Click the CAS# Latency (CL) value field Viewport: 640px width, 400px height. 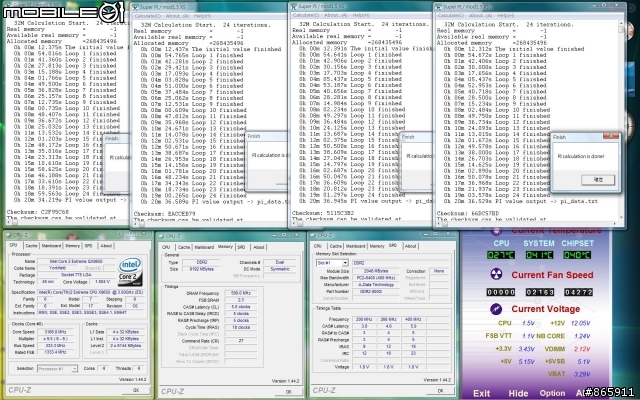coord(241,307)
